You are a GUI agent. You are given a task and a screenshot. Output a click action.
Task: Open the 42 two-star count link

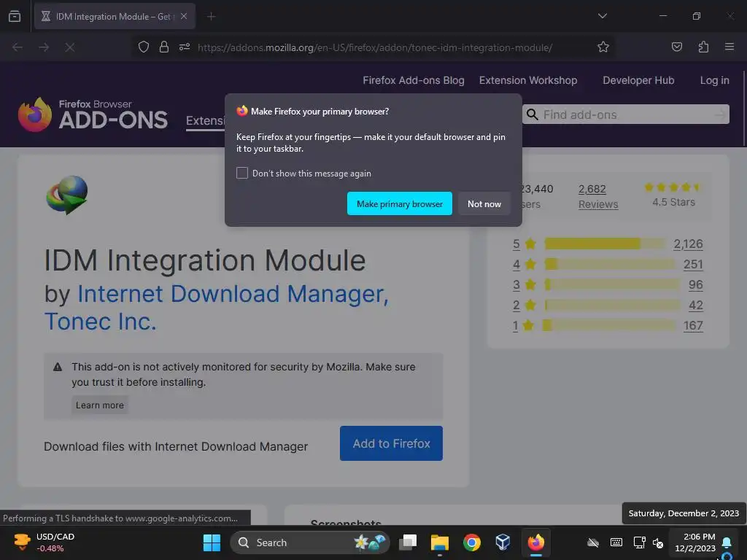click(x=695, y=306)
